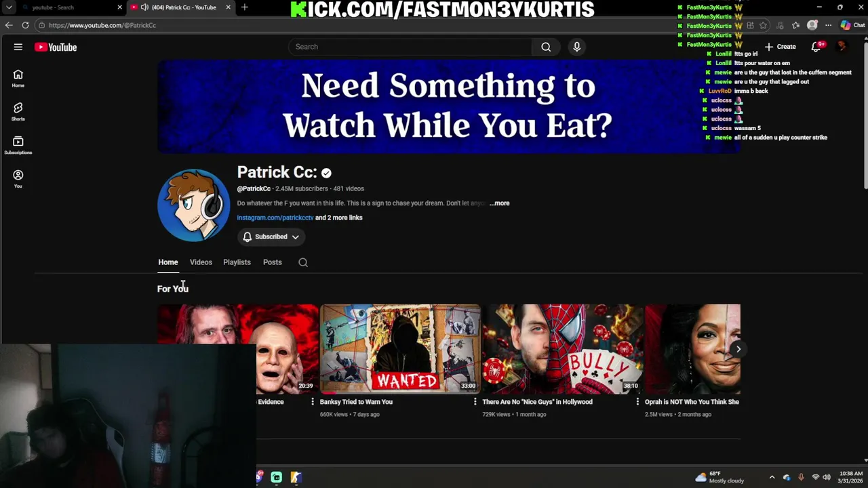Select the channel Posts tab

(273, 262)
